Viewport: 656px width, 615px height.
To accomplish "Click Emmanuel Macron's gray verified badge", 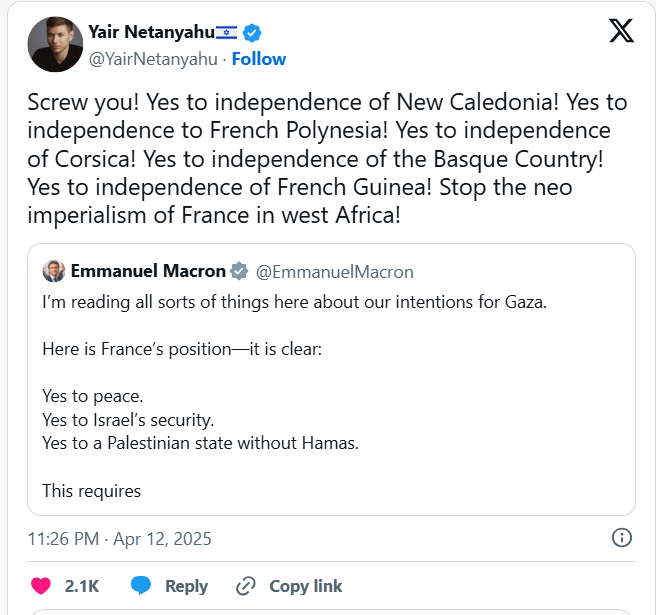I will coord(240,271).
